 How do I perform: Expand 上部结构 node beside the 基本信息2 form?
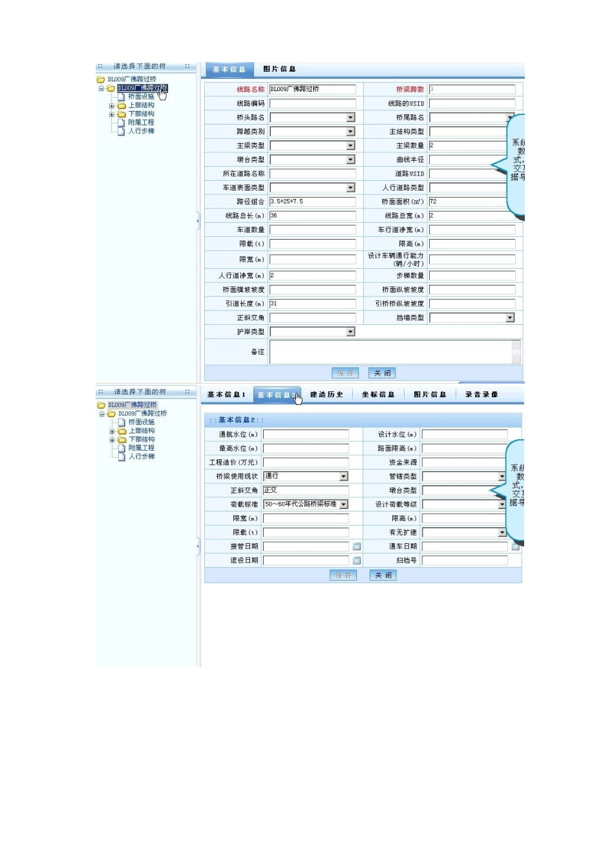tap(112, 431)
